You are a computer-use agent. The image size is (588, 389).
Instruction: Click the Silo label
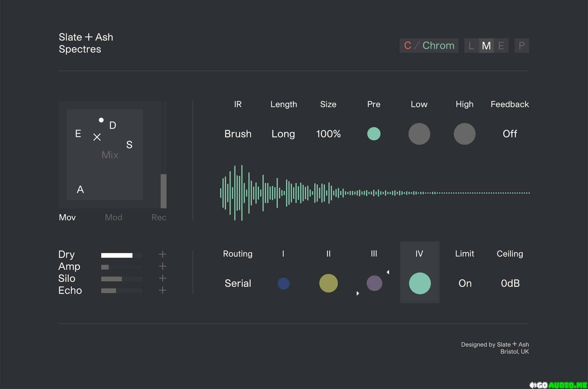click(x=67, y=278)
